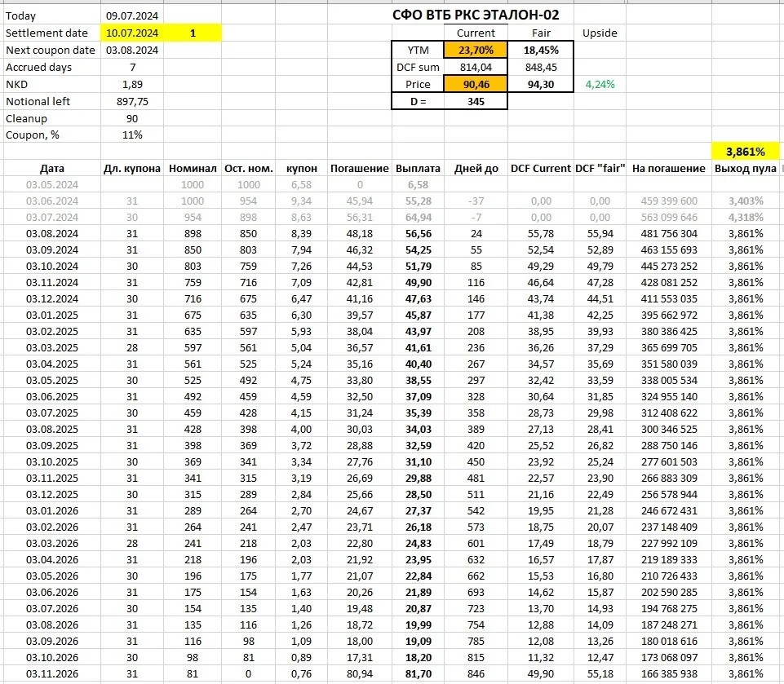Select the greyed pool exit value 4,318%
The image size is (784, 684).
[x=746, y=218]
